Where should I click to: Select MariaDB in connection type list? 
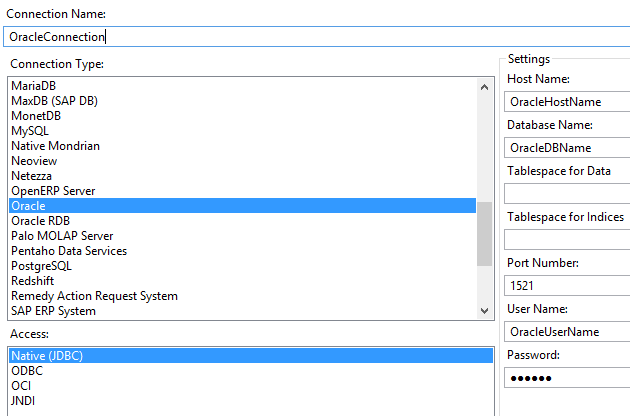coord(242,86)
